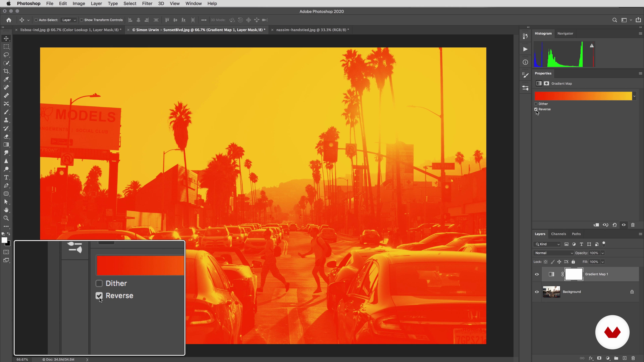Delete layer using Layers panel trash icon
The width and height of the screenshot is (644, 362).
tap(633, 358)
